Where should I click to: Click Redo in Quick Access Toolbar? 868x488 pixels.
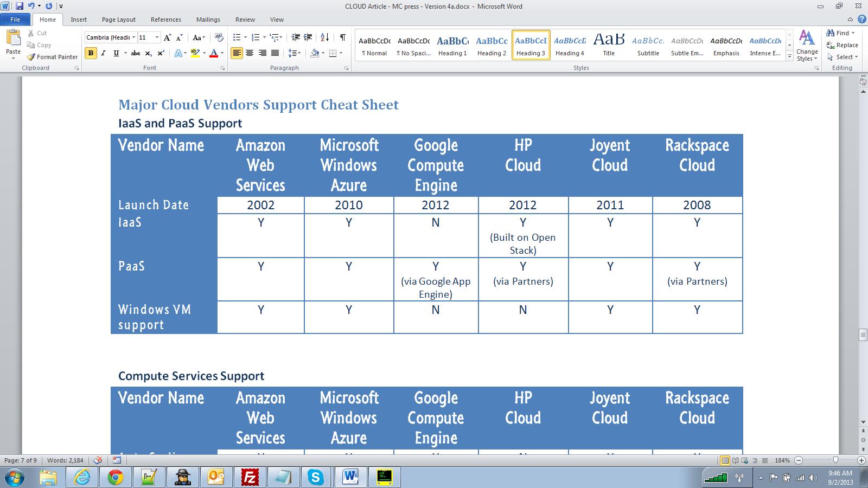point(49,6)
